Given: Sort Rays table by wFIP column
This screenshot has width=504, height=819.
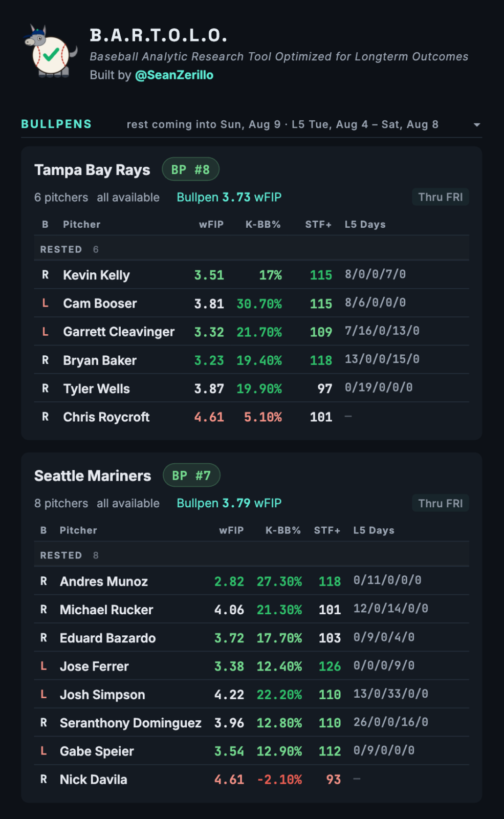Looking at the screenshot, I should point(211,225).
